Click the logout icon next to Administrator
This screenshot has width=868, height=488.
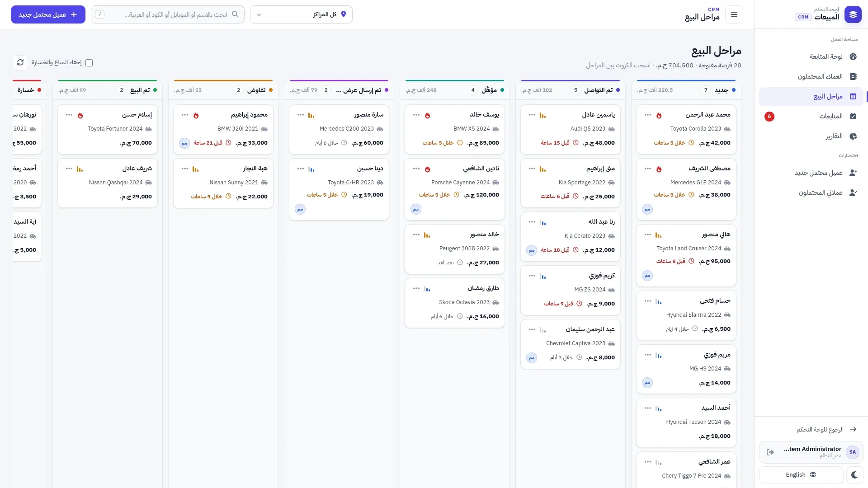coord(770,452)
